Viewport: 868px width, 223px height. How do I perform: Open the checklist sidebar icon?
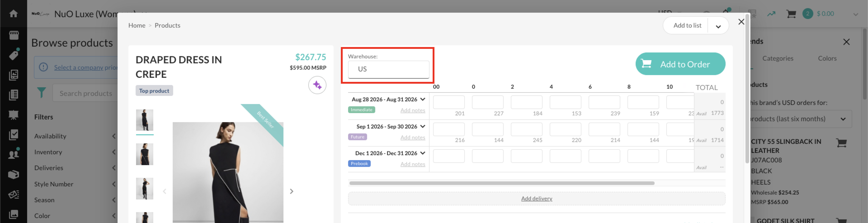pos(14,135)
